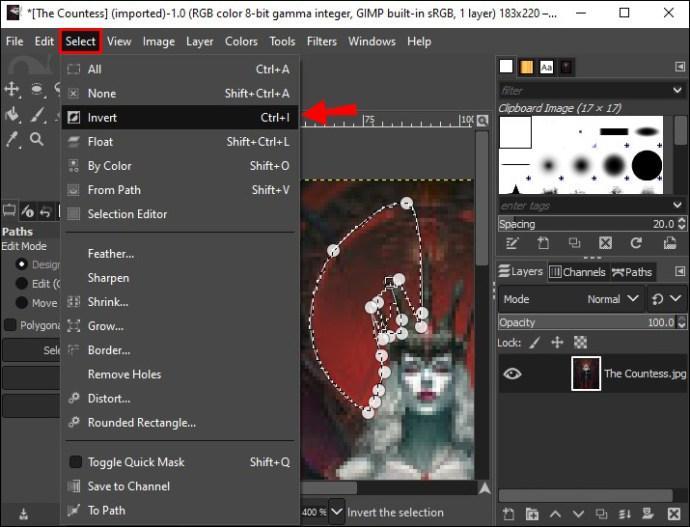Click the new layer icon

click(509, 514)
